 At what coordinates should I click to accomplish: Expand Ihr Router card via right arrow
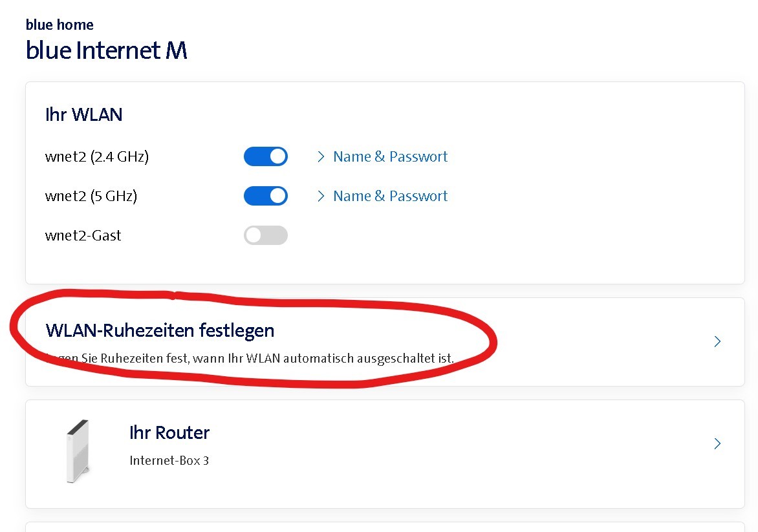(717, 443)
